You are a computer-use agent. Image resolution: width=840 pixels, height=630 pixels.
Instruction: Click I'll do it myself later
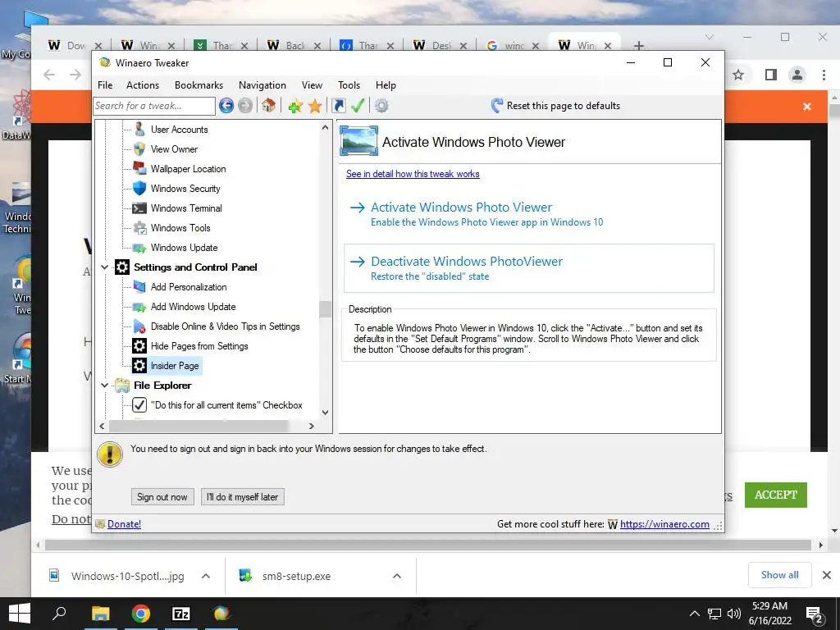pyautogui.click(x=243, y=496)
